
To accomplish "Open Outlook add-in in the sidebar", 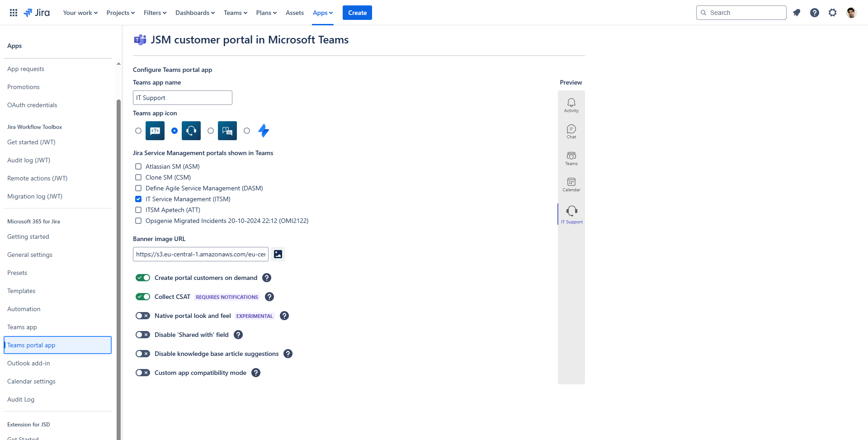I will click(x=28, y=363).
